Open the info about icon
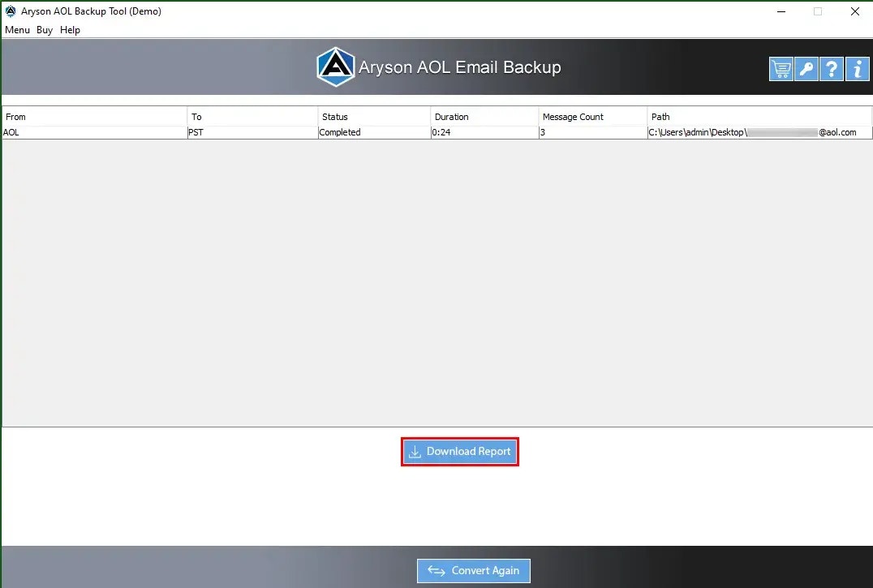 pos(857,69)
